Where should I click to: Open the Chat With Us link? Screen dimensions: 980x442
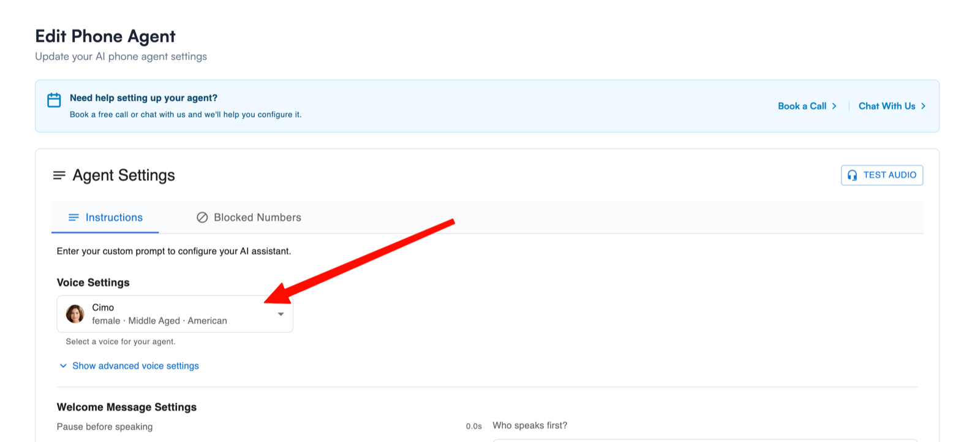pyautogui.click(x=892, y=106)
